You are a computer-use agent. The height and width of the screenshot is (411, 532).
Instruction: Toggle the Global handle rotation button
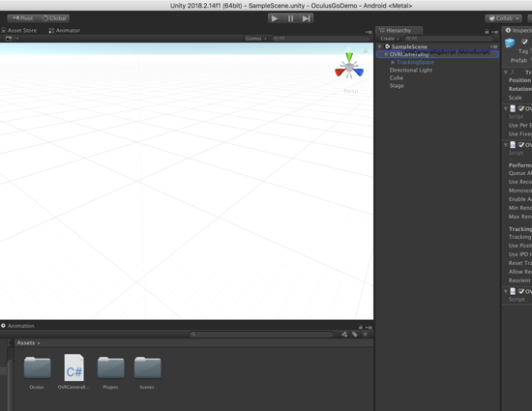pyautogui.click(x=54, y=18)
